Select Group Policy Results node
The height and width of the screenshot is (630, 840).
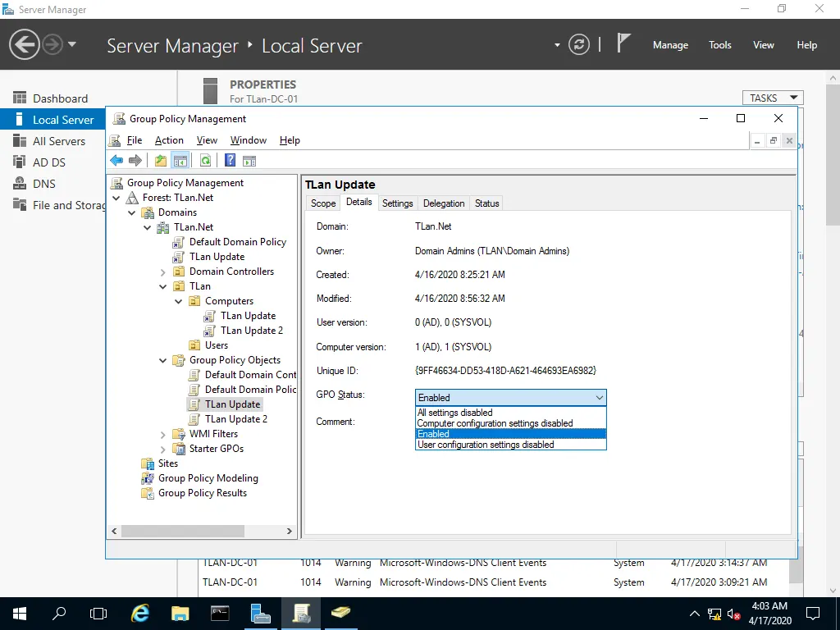click(203, 493)
